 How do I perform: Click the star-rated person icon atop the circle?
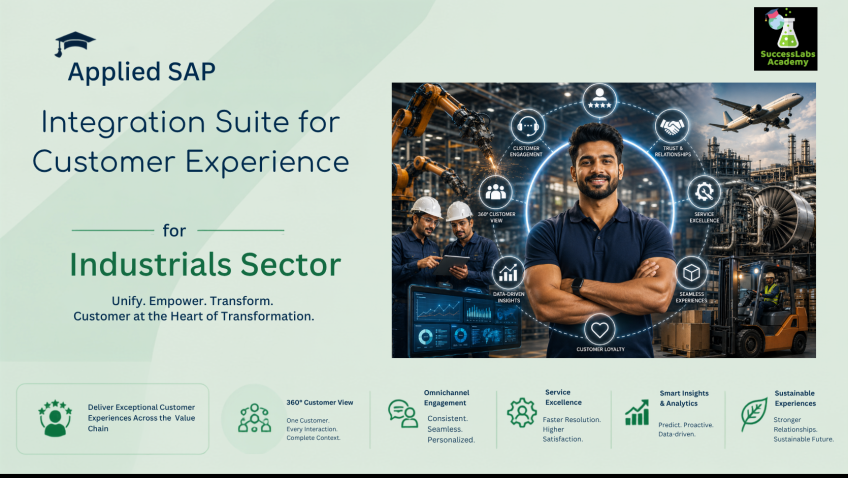599,99
